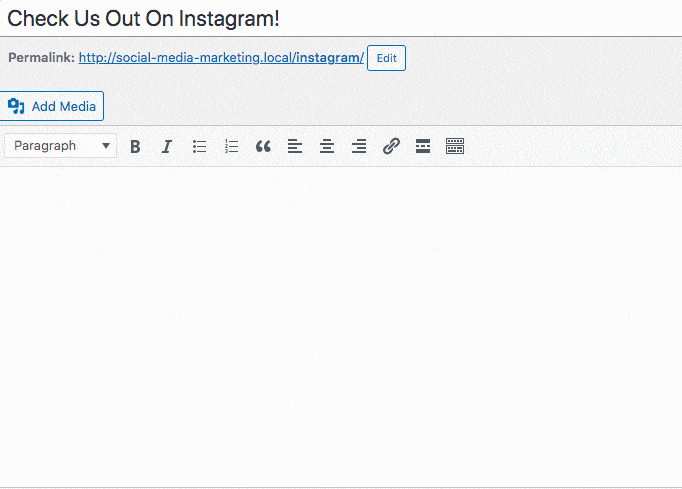Click inside the empty content editor area
The image size is (682, 489).
[341, 326]
